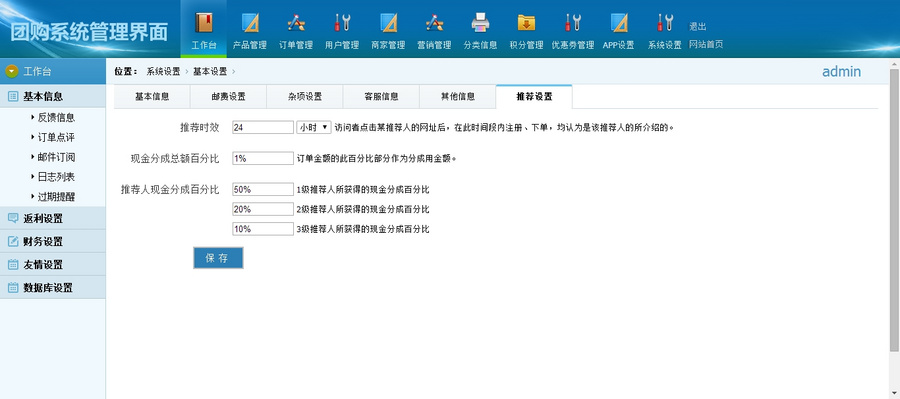Click the 团购系统管理界面 title logo
Viewport: 900px width, 399px height.
89,32
